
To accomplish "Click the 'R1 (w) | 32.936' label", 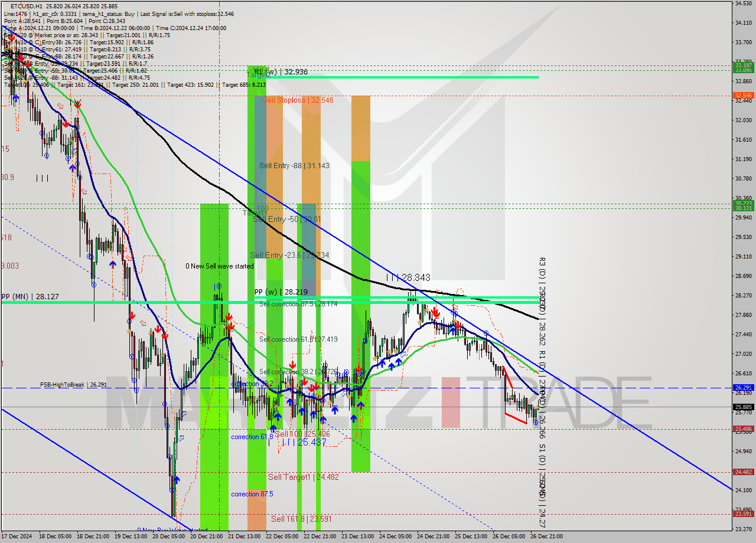I will (x=281, y=71).
